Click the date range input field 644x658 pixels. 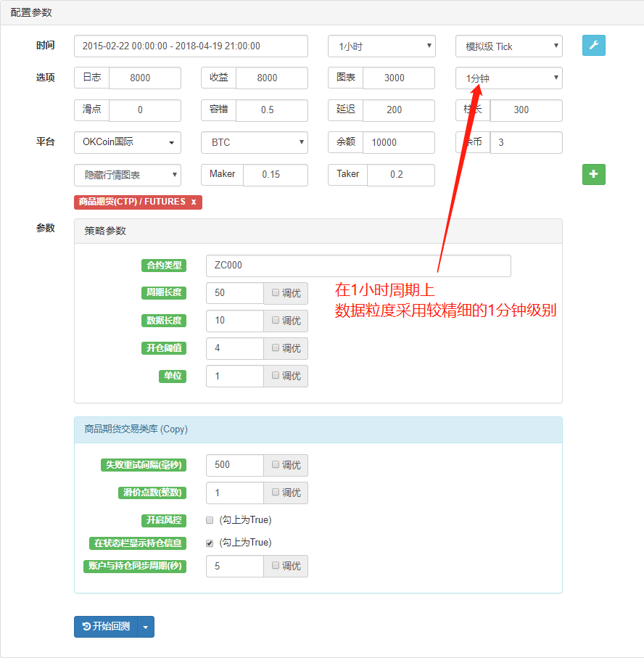(x=190, y=45)
